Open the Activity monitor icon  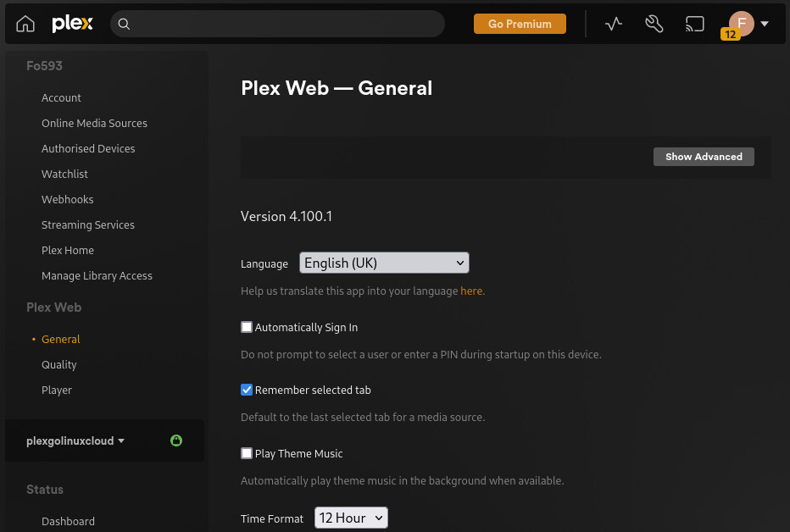(x=613, y=24)
